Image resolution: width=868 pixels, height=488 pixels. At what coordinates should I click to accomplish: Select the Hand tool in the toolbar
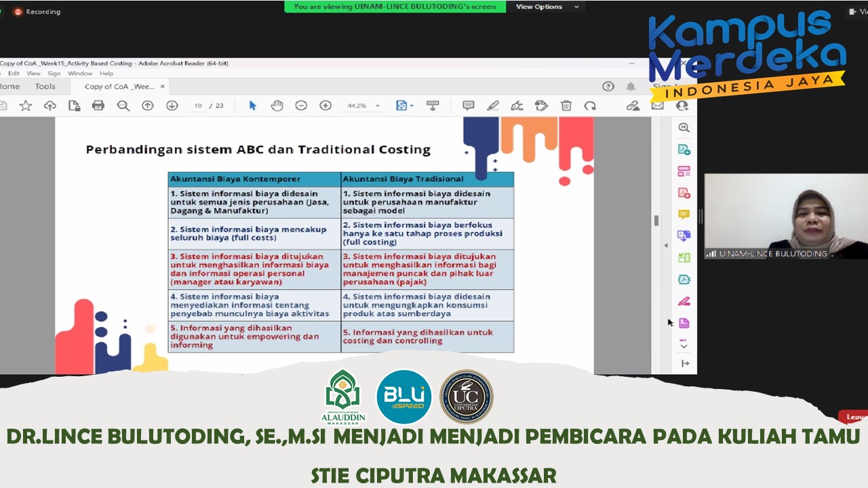pos(277,106)
